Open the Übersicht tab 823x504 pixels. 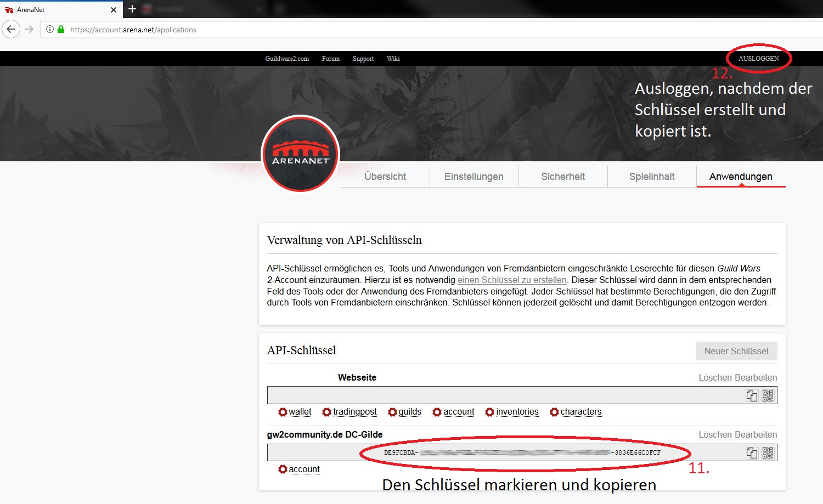[385, 177]
